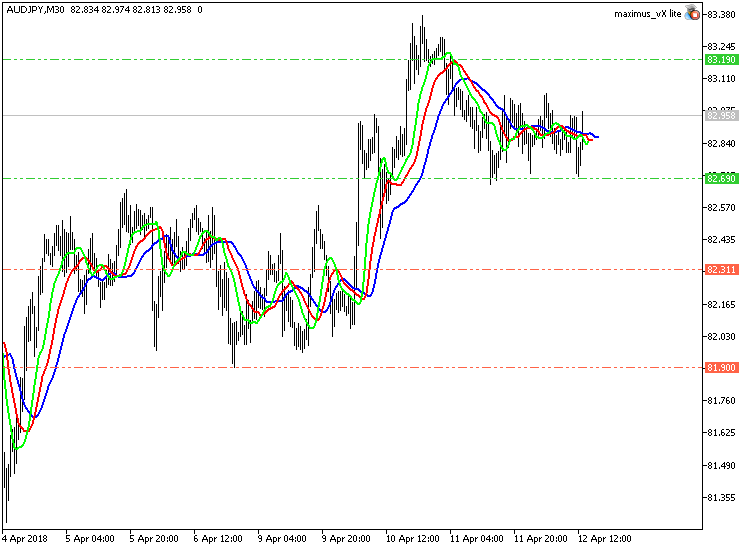
Task: Select the green 82.690 price level tag
Action: click(721, 179)
